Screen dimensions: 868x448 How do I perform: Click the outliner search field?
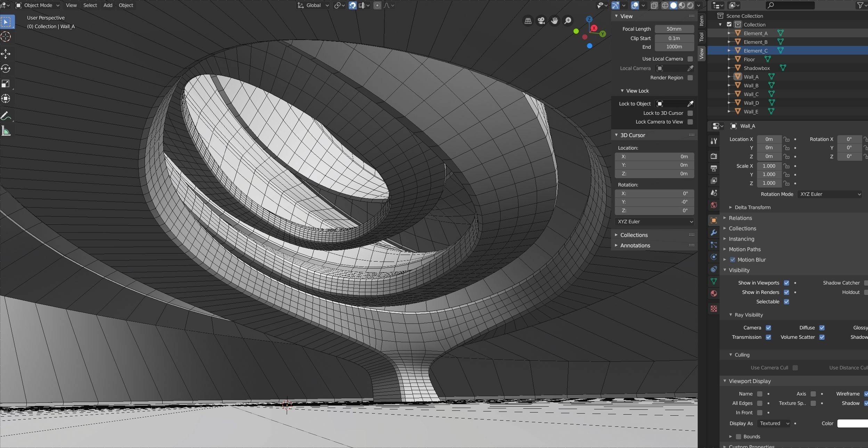(x=790, y=5)
